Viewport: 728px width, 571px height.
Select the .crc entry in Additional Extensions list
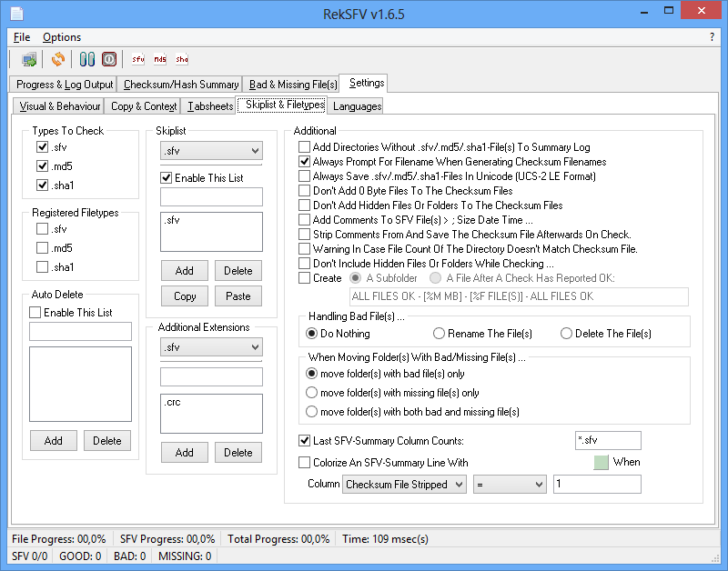coord(172,402)
